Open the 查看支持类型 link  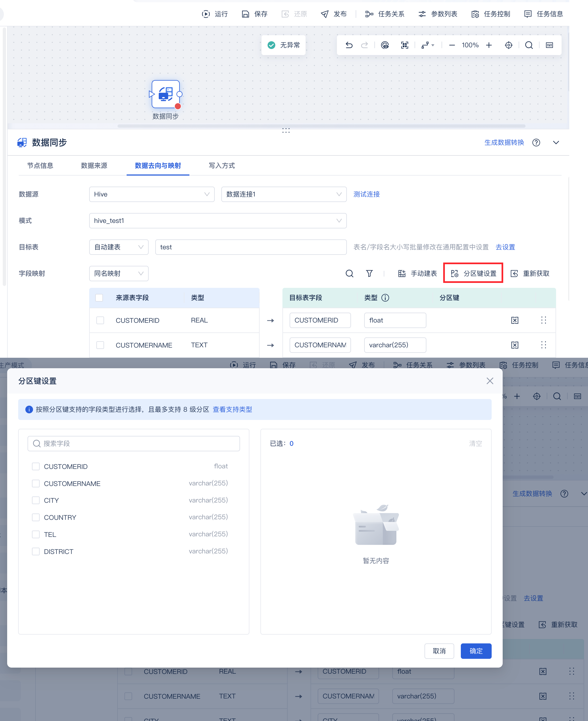(232, 409)
